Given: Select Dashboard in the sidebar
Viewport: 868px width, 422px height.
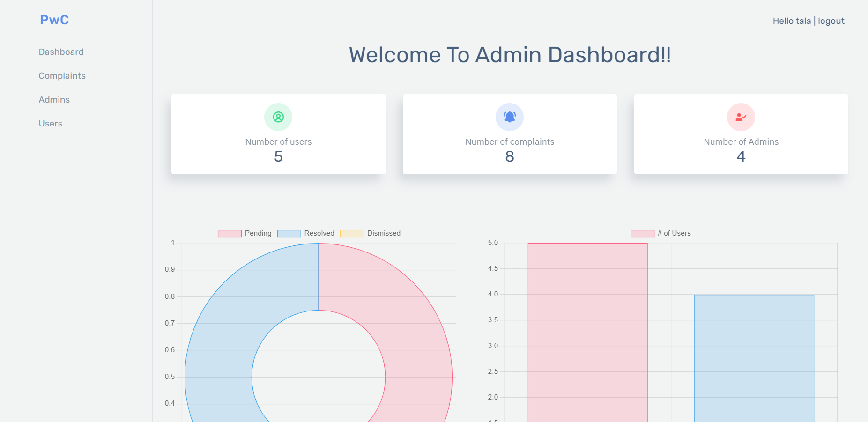Looking at the screenshot, I should click(x=61, y=52).
